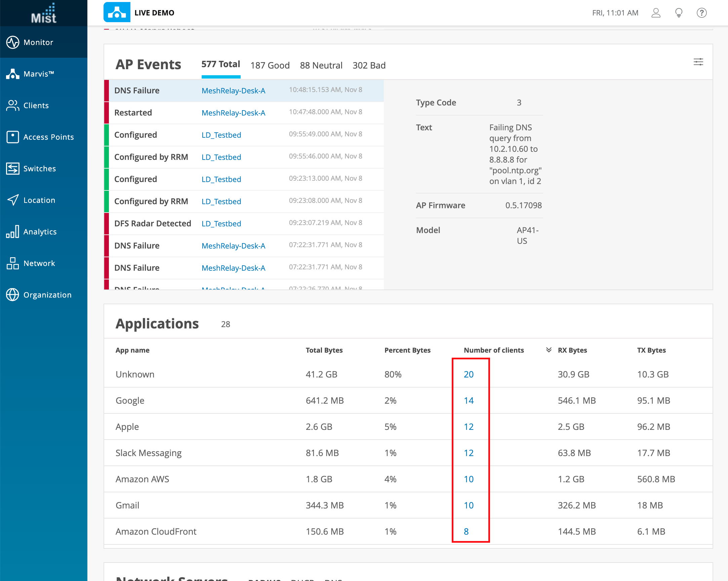Open Location sidebar icon
This screenshot has width=728, height=581.
pyautogui.click(x=12, y=200)
